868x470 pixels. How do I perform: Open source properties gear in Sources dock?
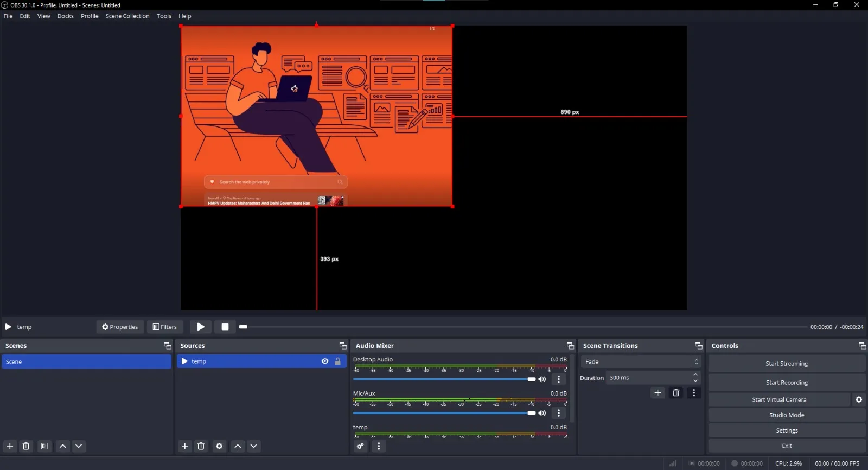coord(219,446)
